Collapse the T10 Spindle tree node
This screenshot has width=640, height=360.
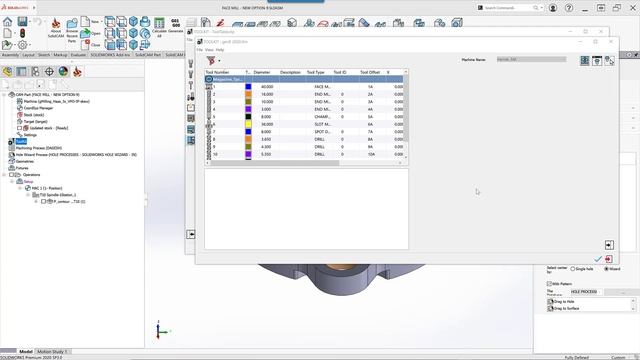pos(28,195)
